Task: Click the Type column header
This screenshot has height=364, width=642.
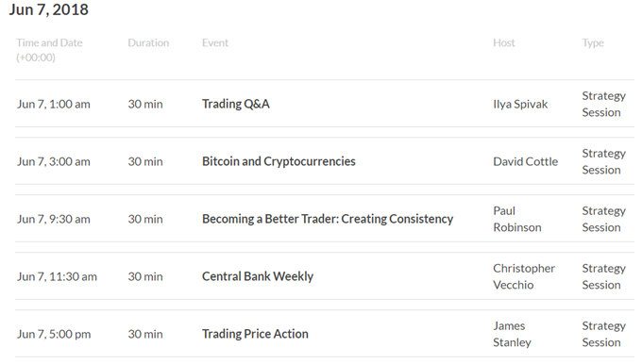Action: [593, 43]
